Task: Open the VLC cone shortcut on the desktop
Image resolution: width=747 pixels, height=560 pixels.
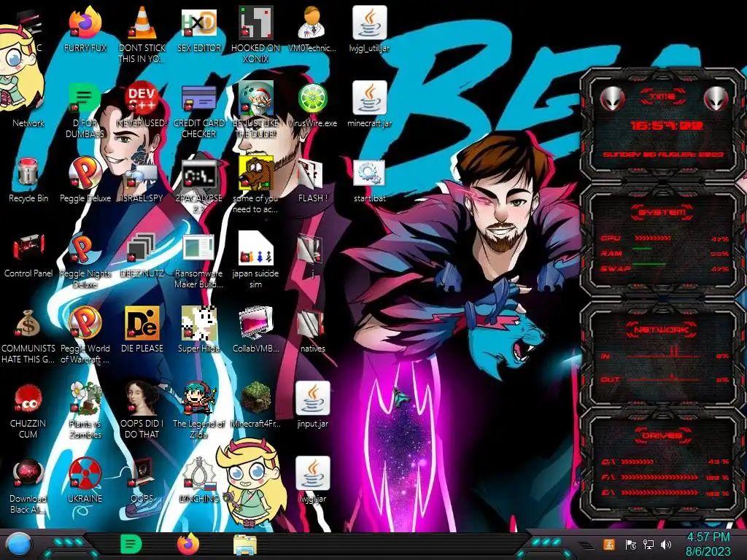Action: point(142,23)
